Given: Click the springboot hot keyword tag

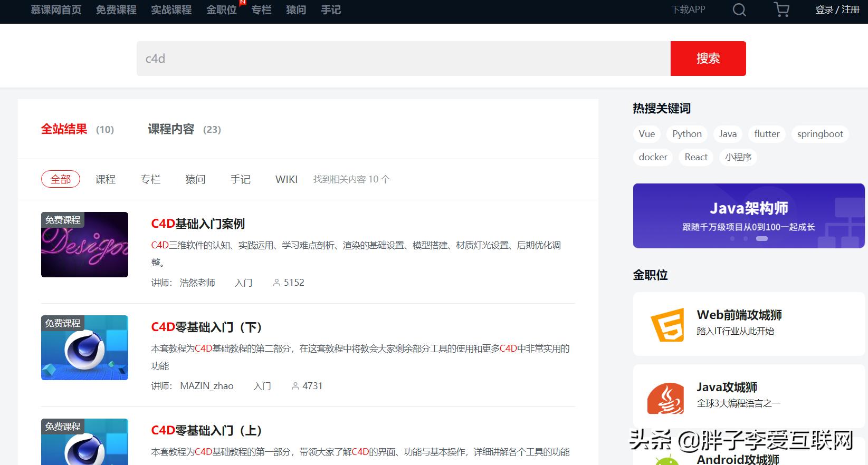Looking at the screenshot, I should point(820,134).
